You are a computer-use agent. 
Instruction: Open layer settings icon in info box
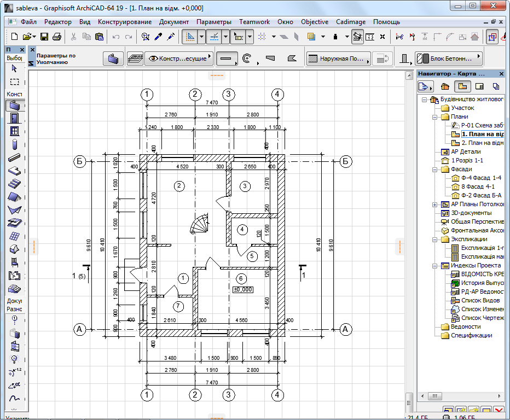(x=135, y=59)
